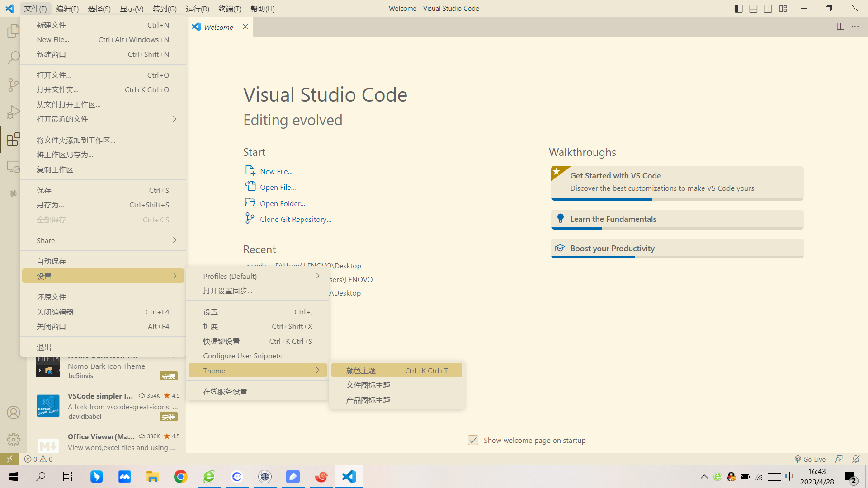Toggle 自动保存 auto save option
This screenshot has height=488, width=868.
pos(103,261)
